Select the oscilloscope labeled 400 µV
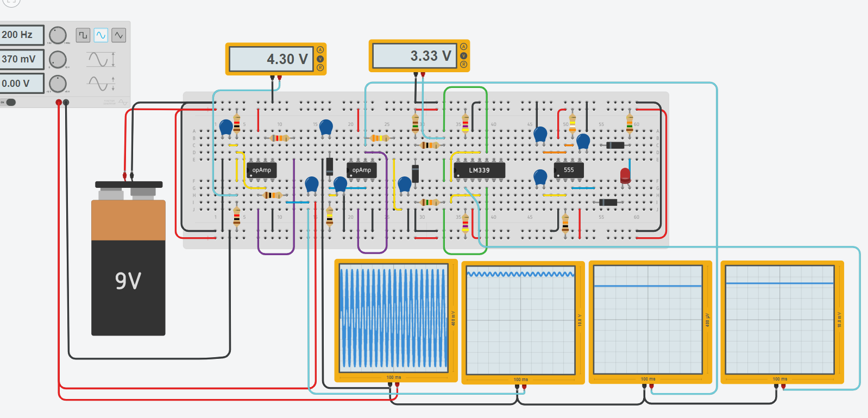 coord(650,322)
